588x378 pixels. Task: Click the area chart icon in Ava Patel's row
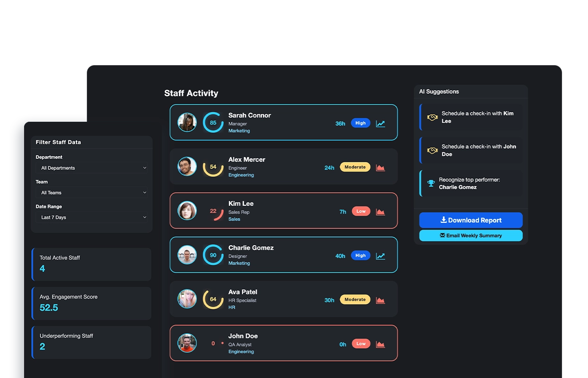(x=380, y=300)
